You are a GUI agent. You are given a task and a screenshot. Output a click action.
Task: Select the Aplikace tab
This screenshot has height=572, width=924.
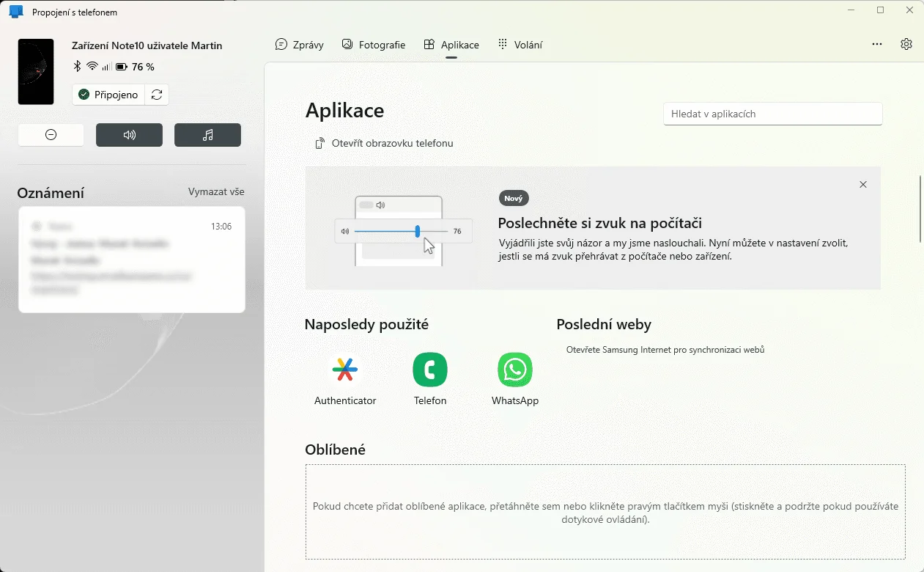click(451, 45)
